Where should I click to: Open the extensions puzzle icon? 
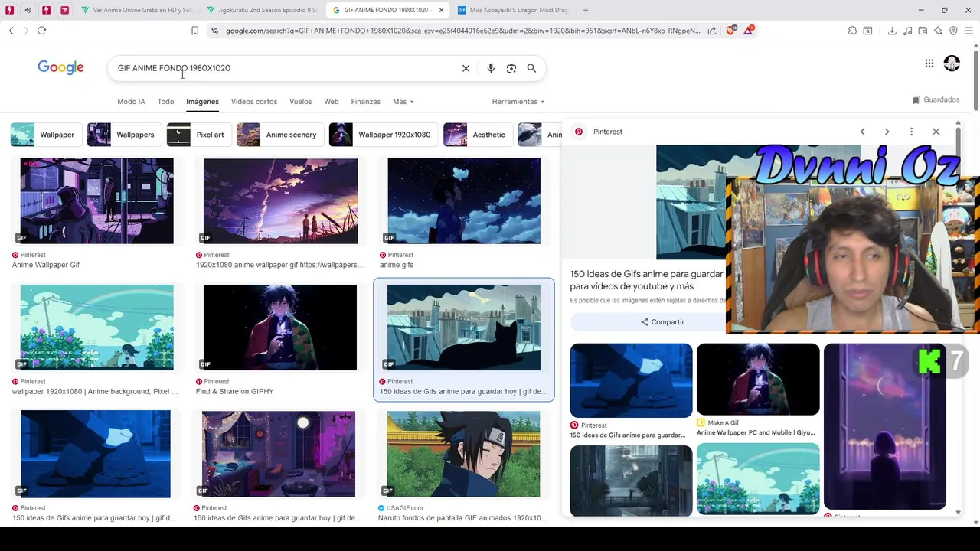point(852,31)
